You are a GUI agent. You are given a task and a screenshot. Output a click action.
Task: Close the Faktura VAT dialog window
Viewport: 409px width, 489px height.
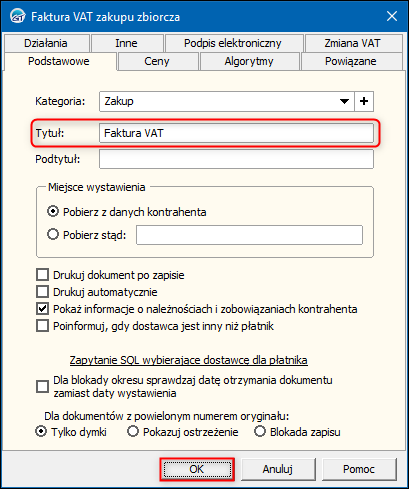coord(391,16)
